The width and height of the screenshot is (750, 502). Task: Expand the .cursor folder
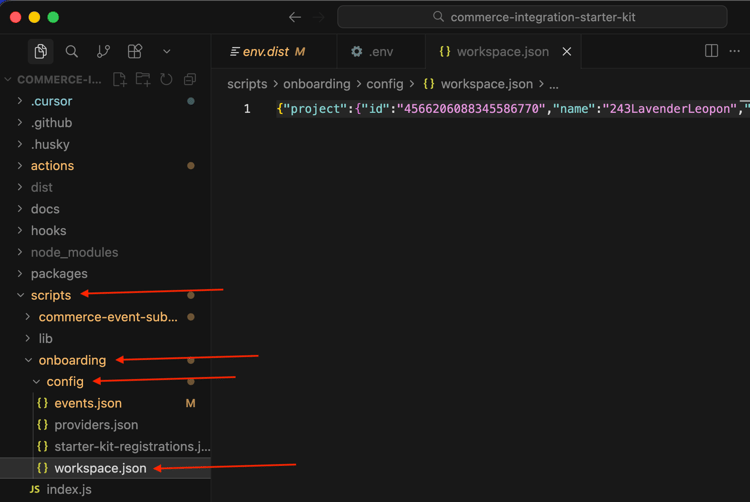(x=105, y=101)
